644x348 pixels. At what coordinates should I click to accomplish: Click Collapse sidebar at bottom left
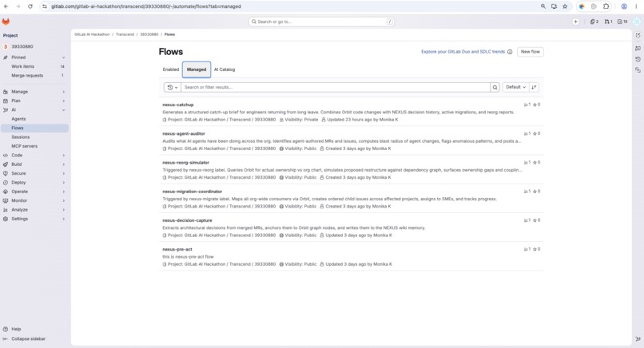[x=24, y=339]
